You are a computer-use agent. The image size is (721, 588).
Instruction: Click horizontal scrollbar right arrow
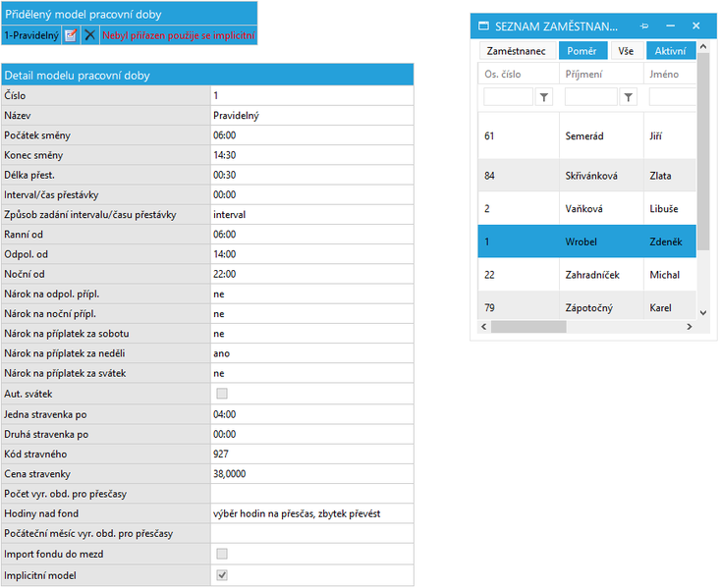pyautogui.click(x=690, y=327)
